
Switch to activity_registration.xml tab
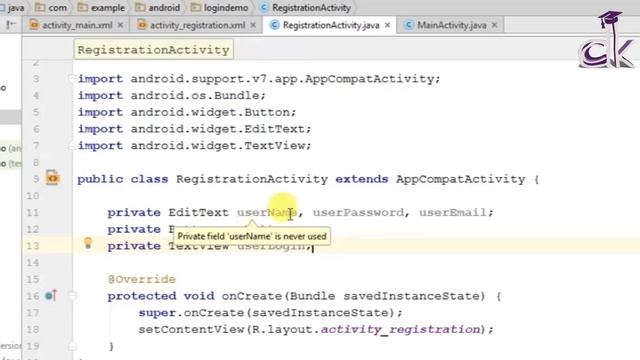198,25
